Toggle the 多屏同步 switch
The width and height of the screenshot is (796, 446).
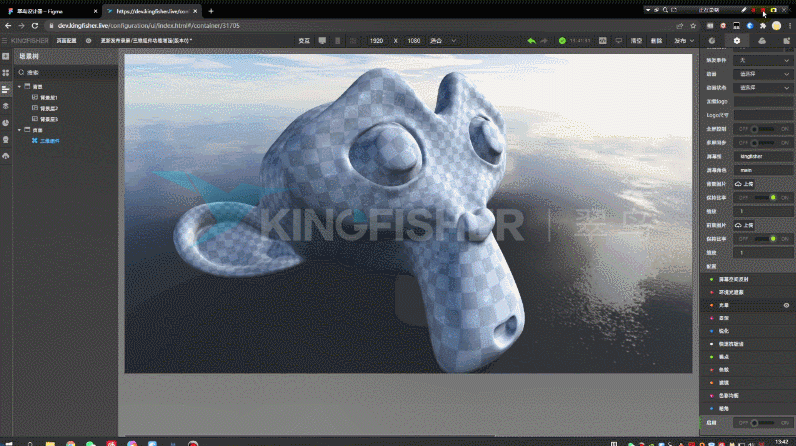click(763, 143)
